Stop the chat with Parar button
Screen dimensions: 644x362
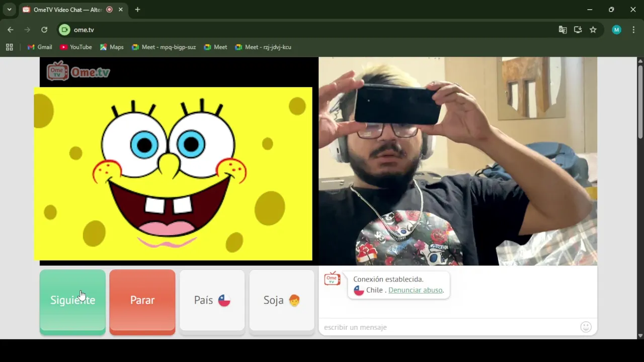[x=142, y=302]
